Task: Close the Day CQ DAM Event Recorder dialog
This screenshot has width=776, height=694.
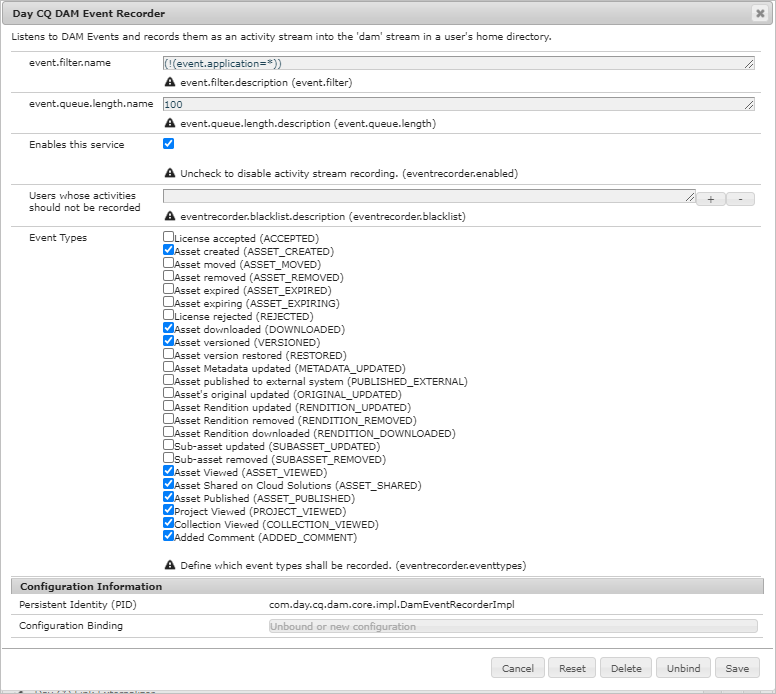Action: pyautogui.click(x=760, y=13)
